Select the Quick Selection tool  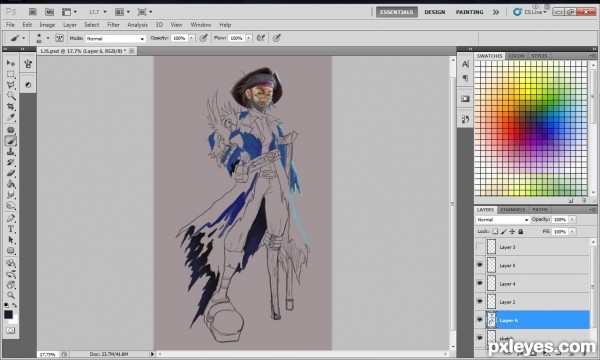pyautogui.click(x=11, y=96)
